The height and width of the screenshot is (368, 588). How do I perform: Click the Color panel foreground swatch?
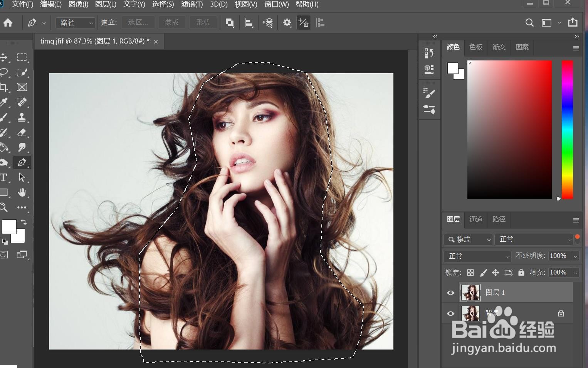[453, 69]
